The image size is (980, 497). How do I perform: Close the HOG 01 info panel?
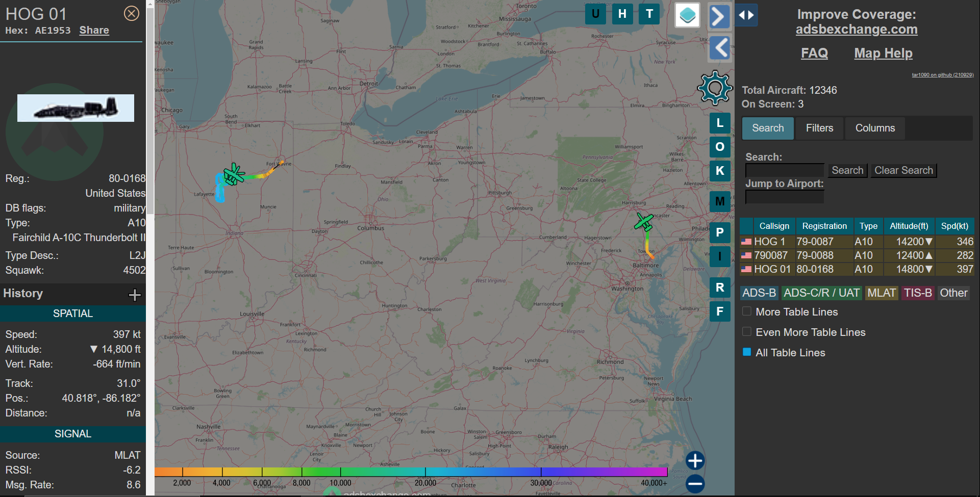[x=132, y=13]
